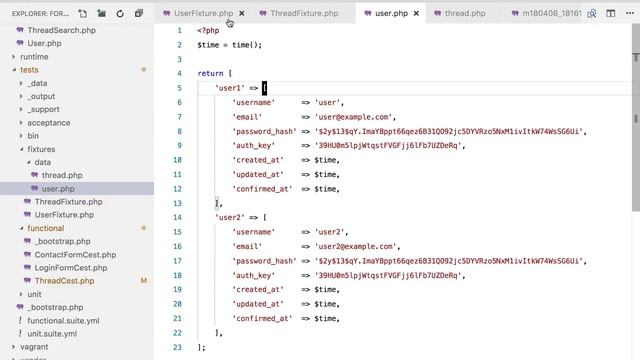Open the changes compare icon in editor toolbar

click(x=591, y=13)
